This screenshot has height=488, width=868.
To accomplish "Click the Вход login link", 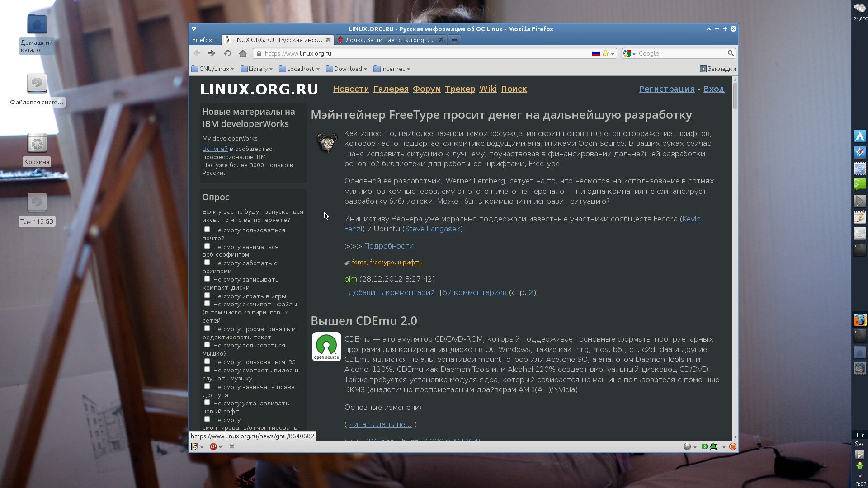I will tap(714, 89).
